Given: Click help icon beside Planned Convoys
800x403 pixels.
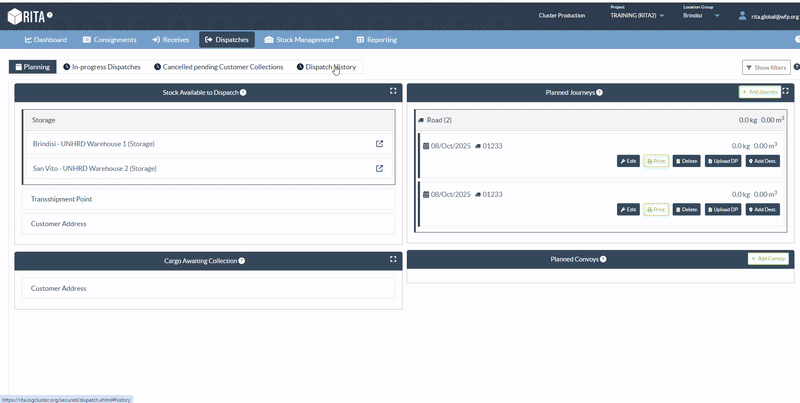Looking at the screenshot, I should 602,259.
